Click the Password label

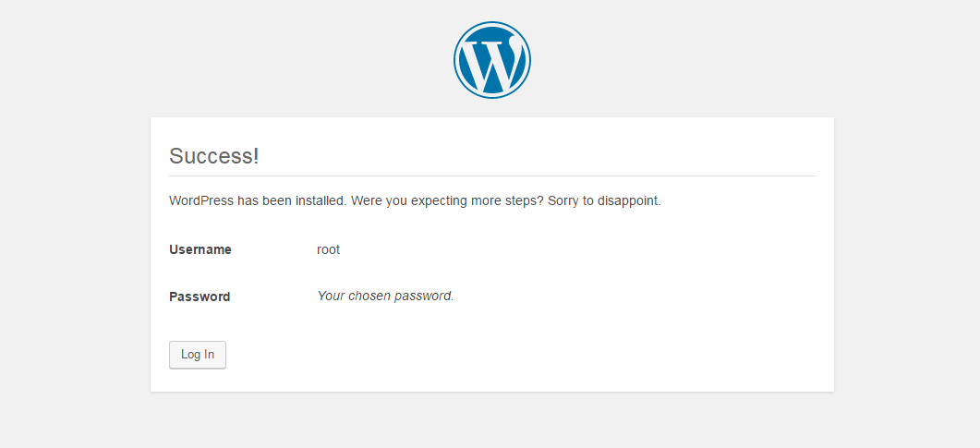point(200,297)
